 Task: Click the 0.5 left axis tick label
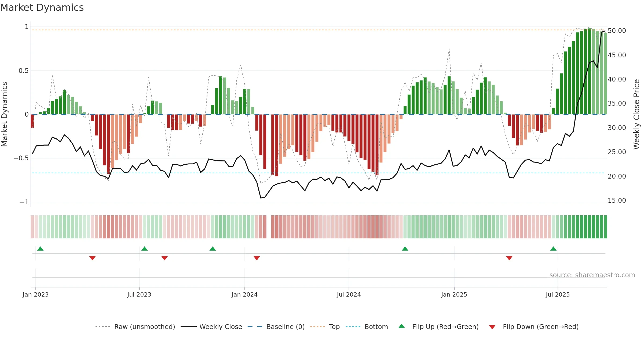tap(24, 71)
